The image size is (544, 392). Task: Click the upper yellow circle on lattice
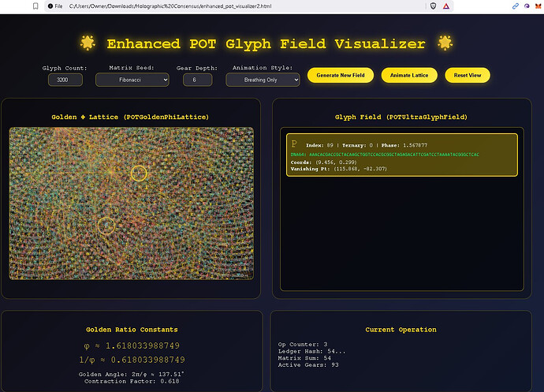tap(139, 173)
